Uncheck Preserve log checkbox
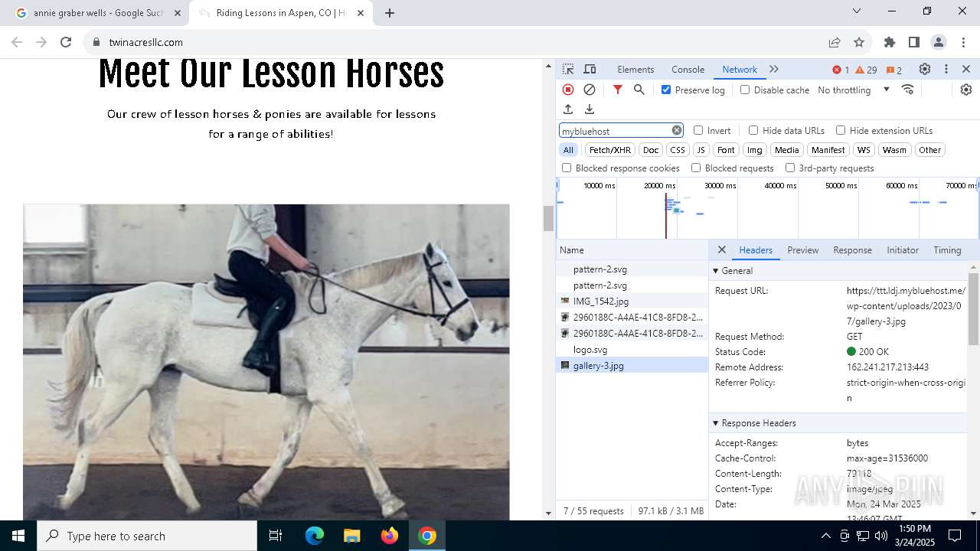The width and height of the screenshot is (980, 551). (x=666, y=90)
